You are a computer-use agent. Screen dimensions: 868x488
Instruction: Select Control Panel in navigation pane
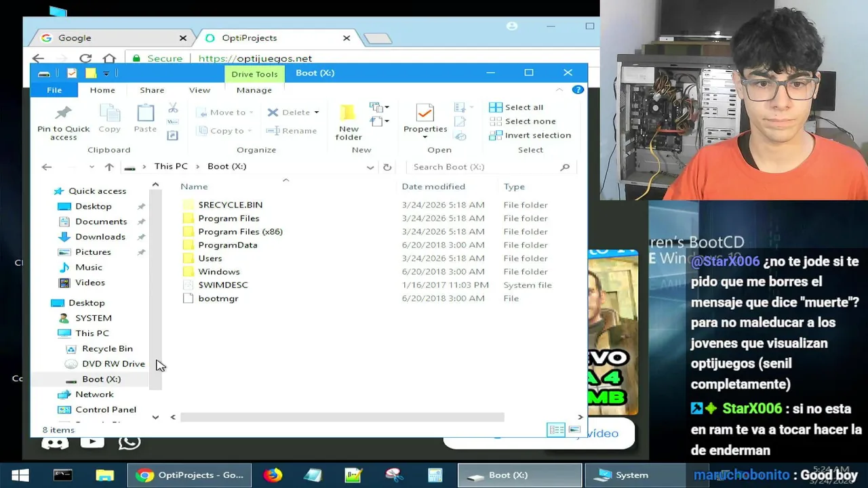pyautogui.click(x=98, y=409)
